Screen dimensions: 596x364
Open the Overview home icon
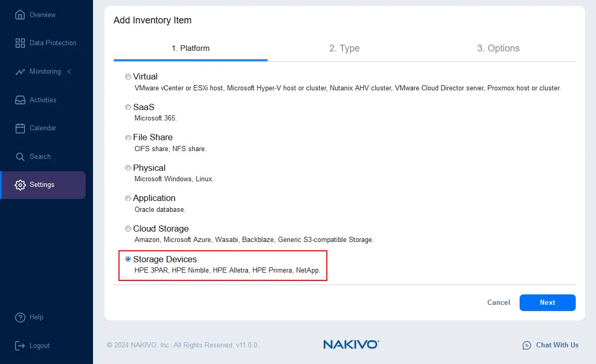tap(20, 15)
